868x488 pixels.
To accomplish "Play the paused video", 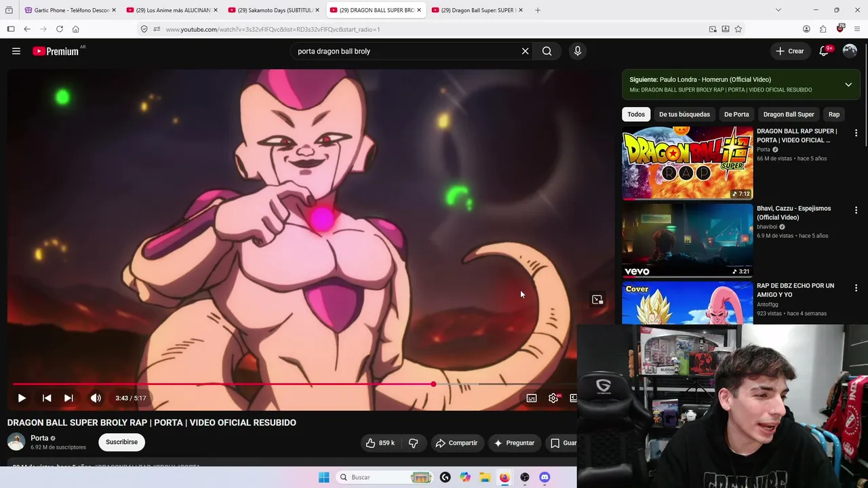I will (x=22, y=398).
